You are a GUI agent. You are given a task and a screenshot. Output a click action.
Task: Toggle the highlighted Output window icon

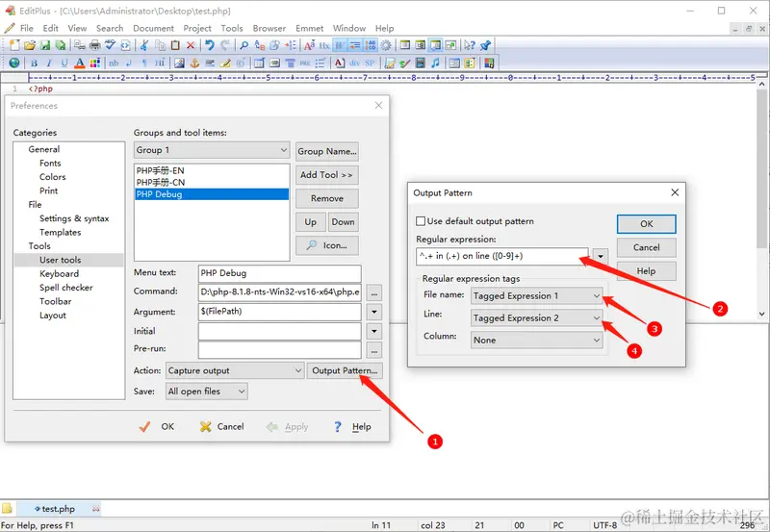point(435,45)
